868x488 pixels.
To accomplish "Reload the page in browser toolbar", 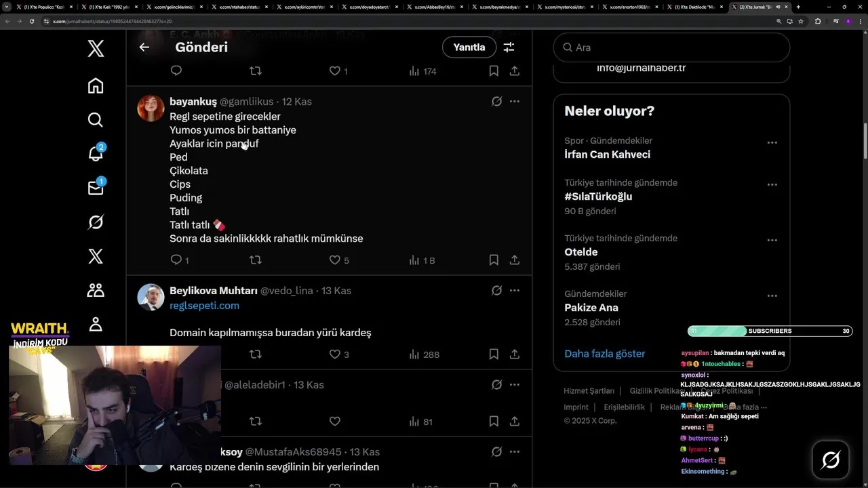I will pyautogui.click(x=31, y=21).
